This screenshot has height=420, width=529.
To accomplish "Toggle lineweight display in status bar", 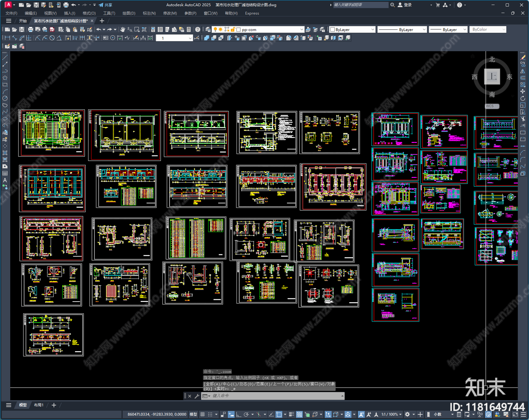I will (x=291, y=414).
